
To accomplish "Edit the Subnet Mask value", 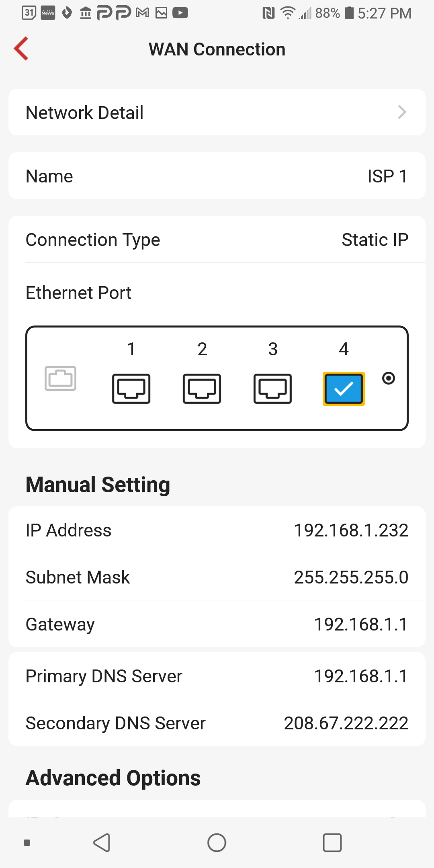I will [351, 577].
